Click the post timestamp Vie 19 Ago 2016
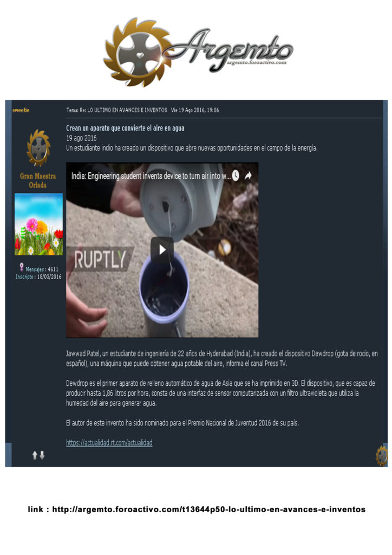Screen dimensions: 392x555 coord(195,110)
